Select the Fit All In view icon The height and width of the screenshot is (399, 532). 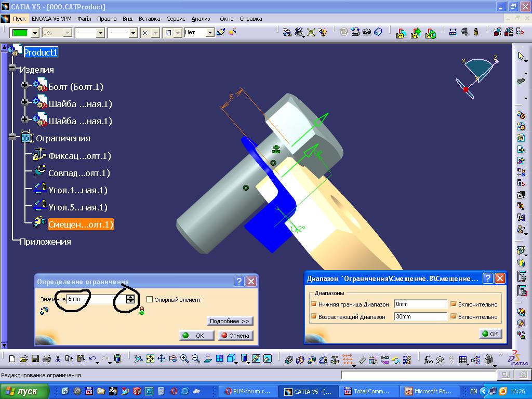pyautogui.click(x=150, y=358)
